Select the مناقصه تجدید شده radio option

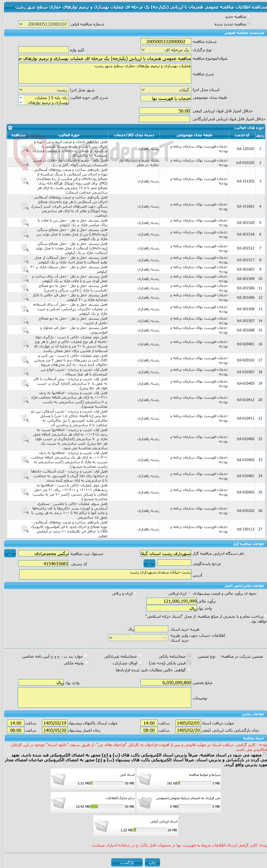click(249, 24)
